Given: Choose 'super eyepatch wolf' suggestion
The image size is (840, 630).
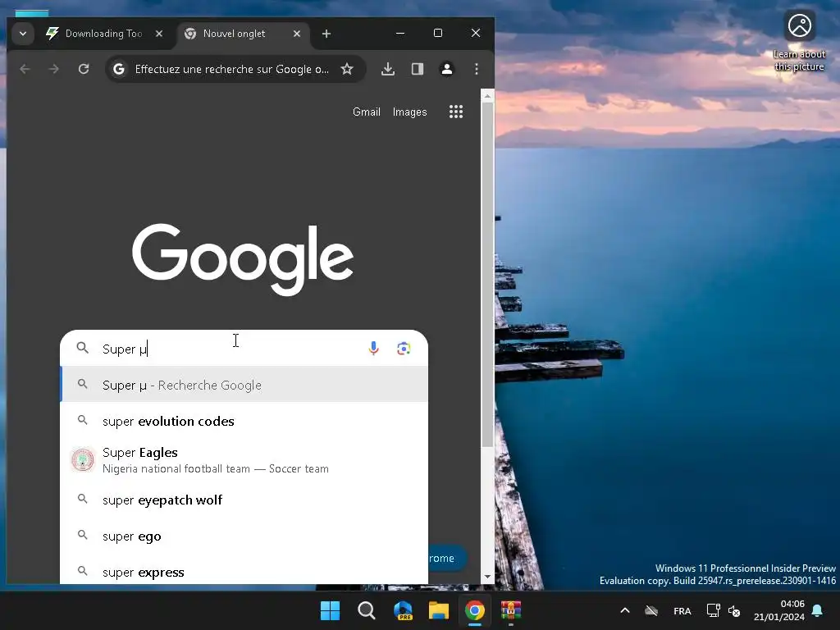Looking at the screenshot, I should (244, 500).
